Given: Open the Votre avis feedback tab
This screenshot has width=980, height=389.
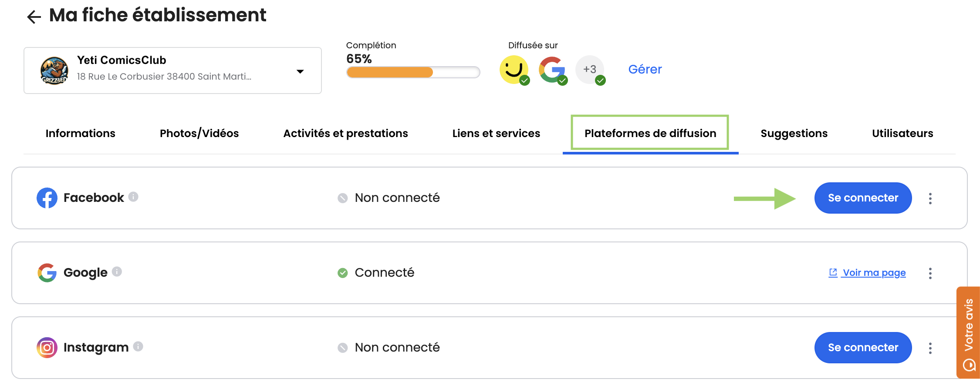Looking at the screenshot, I should [x=968, y=332].
